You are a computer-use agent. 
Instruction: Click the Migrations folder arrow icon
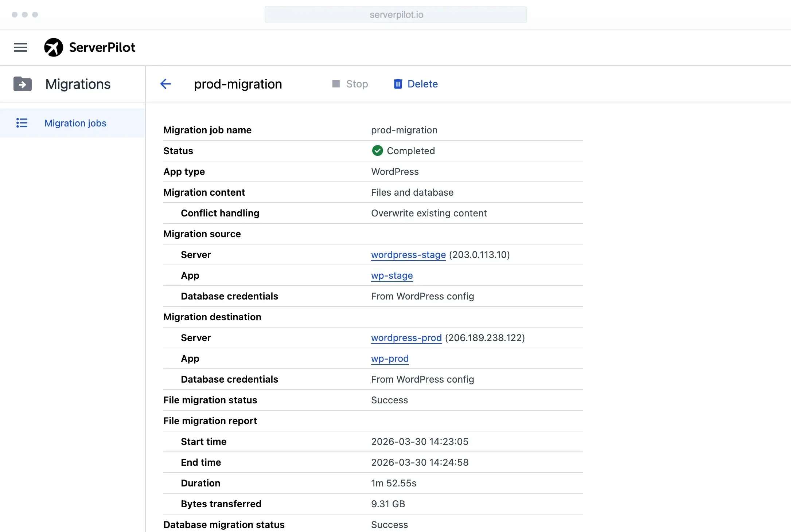(23, 84)
